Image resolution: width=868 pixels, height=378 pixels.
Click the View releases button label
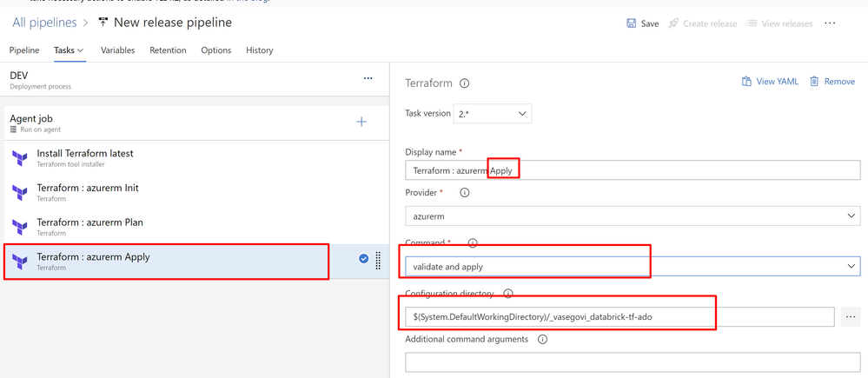click(x=787, y=23)
